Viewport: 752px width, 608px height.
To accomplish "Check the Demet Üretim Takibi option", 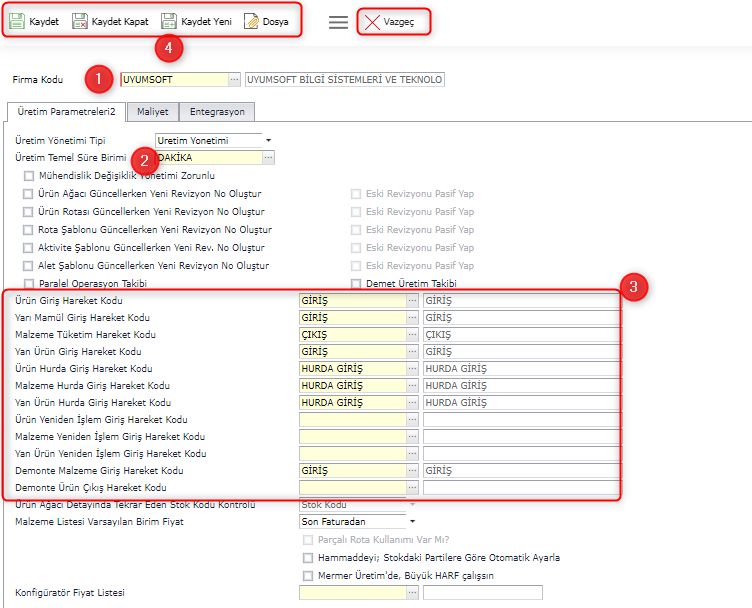I will pyautogui.click(x=357, y=284).
